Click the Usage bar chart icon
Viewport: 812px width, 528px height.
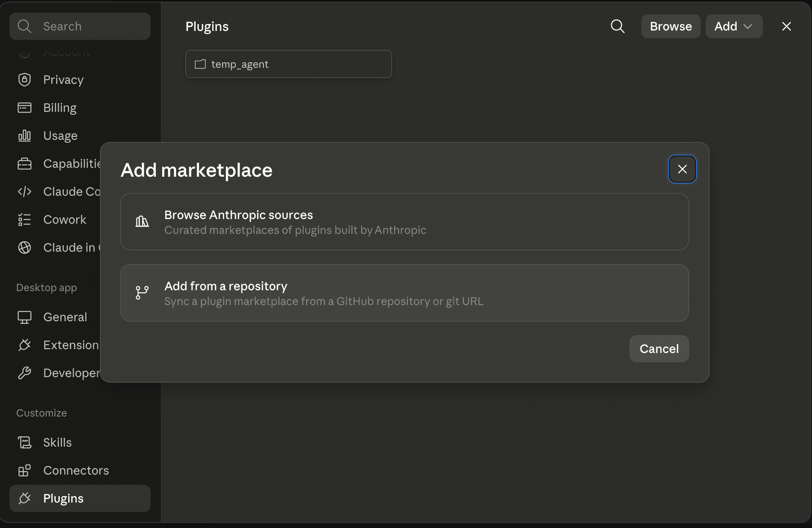point(25,136)
